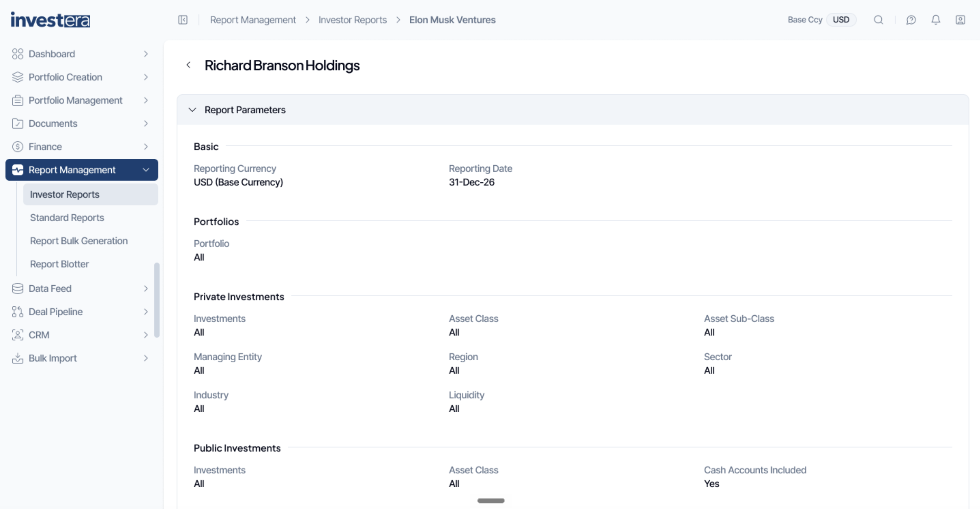Collapse the Report Parameters section

click(192, 110)
